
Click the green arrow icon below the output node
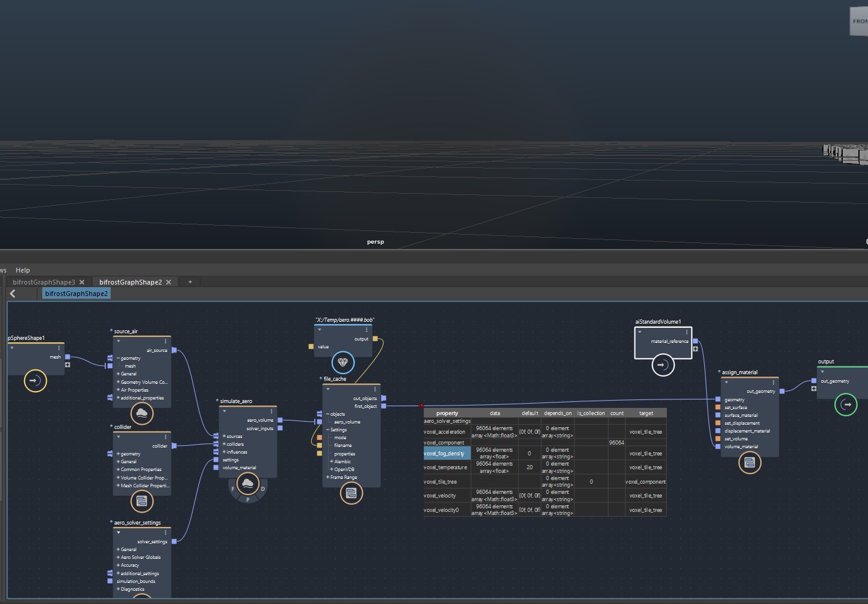click(846, 405)
